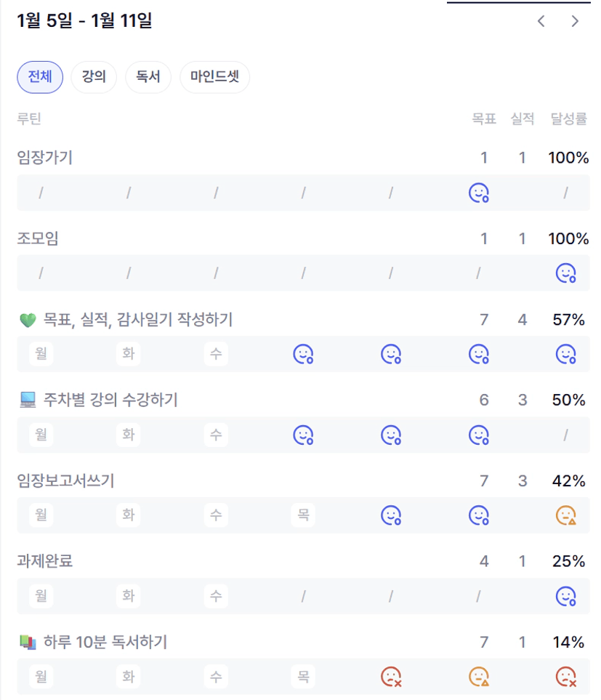Image resolution: width=601 pixels, height=700 pixels.
Task: Click the last red sad face in 하루 10분 독서하기
Action: tap(565, 677)
